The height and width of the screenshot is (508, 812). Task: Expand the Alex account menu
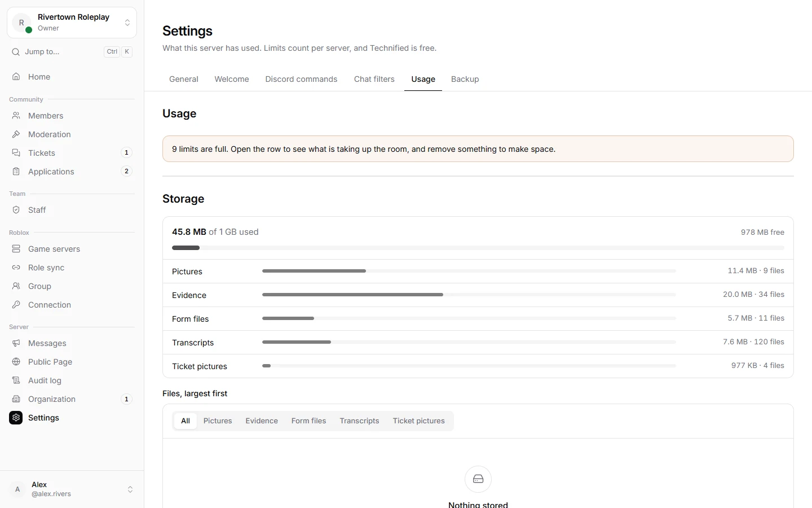[72, 489]
